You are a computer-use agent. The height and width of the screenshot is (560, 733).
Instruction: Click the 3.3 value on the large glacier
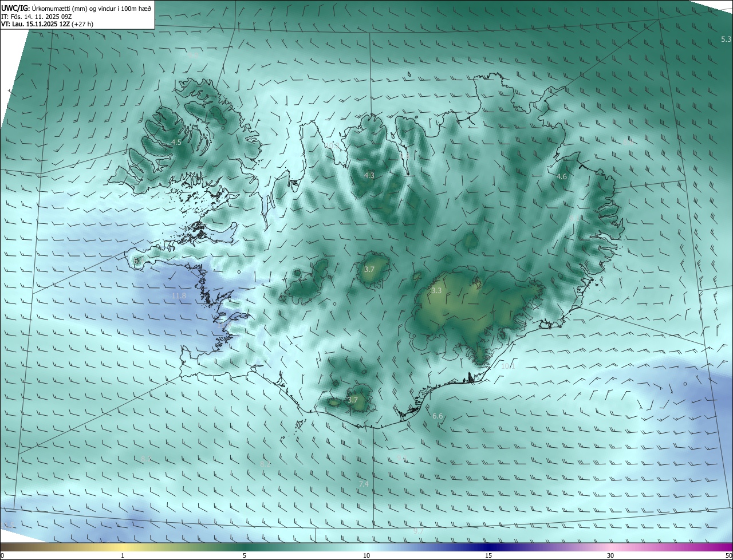coord(436,290)
